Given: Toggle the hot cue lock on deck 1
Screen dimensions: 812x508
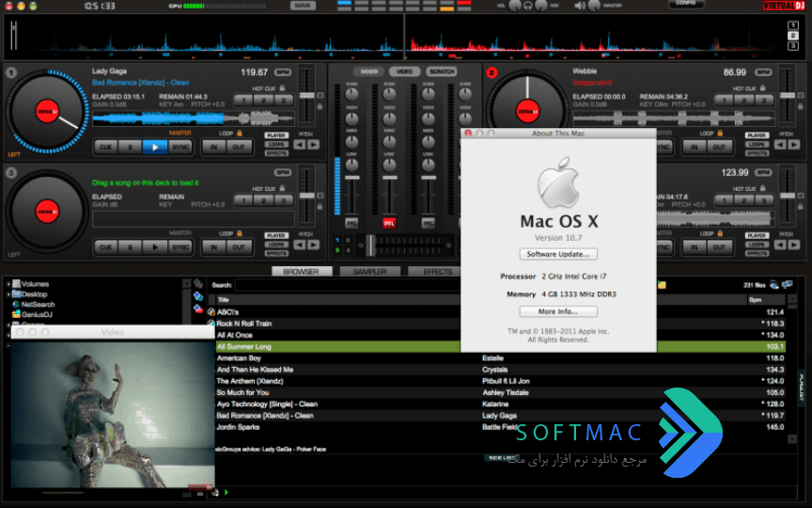Looking at the screenshot, I should (282, 88).
